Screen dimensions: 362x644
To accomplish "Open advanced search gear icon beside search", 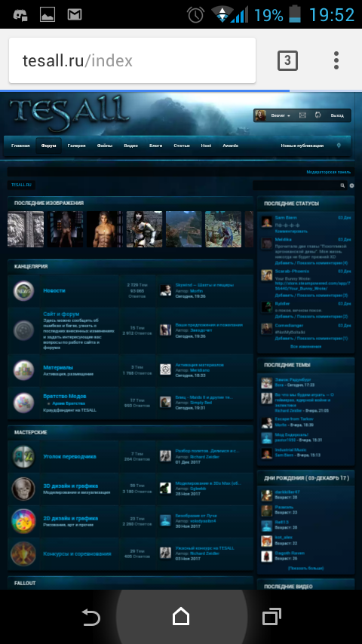I will (x=351, y=186).
